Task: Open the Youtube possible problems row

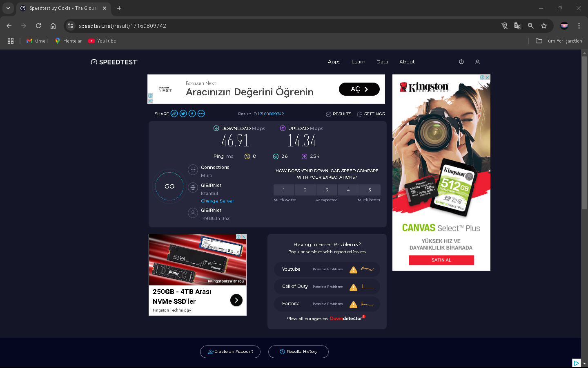Action: [327, 269]
